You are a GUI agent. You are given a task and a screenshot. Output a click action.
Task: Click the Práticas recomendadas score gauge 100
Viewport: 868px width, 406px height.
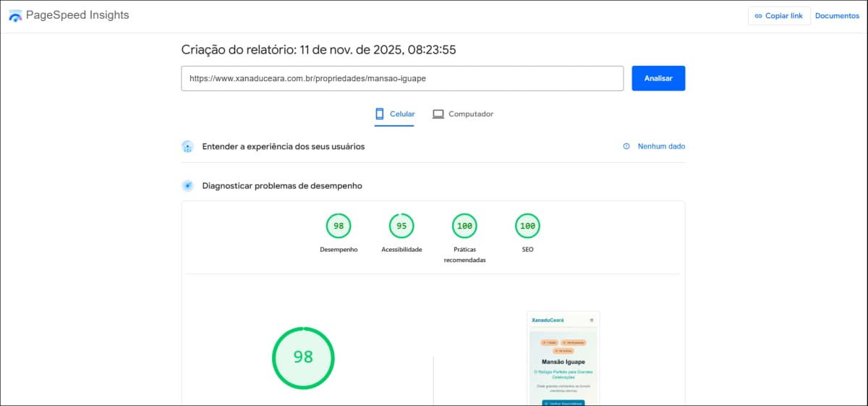click(x=464, y=226)
